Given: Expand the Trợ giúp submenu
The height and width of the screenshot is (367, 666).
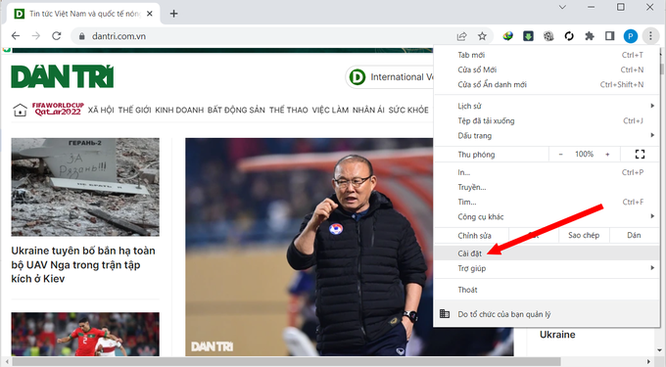Looking at the screenshot, I should tap(547, 268).
